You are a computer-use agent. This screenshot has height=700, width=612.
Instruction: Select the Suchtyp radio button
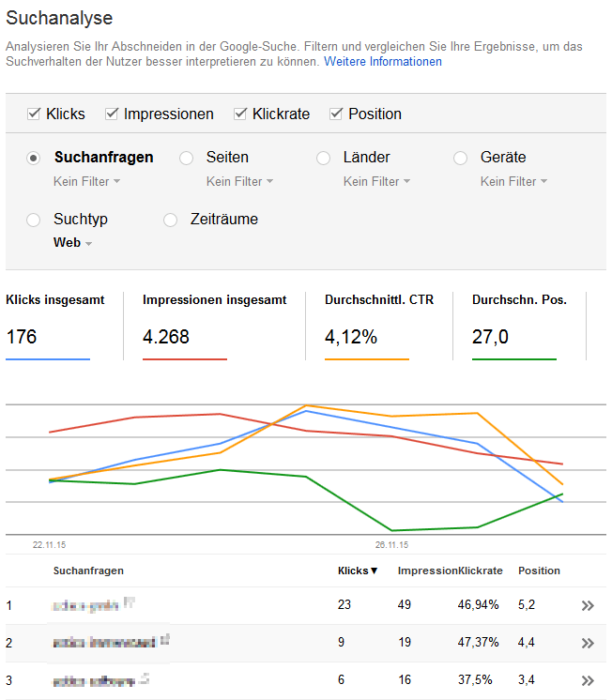pos(34,221)
